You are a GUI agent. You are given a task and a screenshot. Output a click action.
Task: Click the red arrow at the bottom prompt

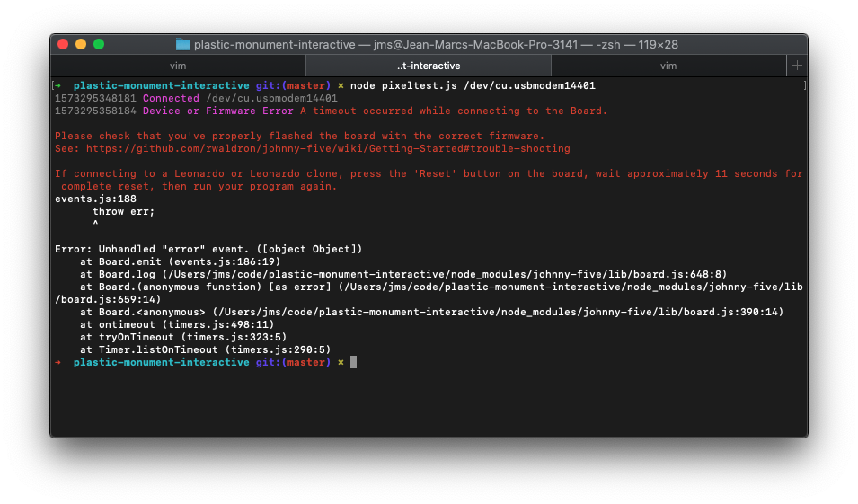tap(58, 362)
